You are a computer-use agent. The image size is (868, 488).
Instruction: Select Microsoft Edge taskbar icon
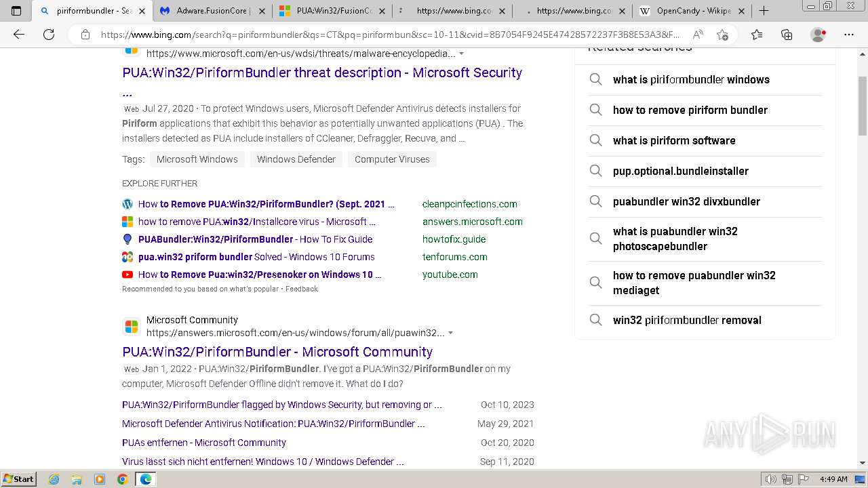(x=145, y=479)
